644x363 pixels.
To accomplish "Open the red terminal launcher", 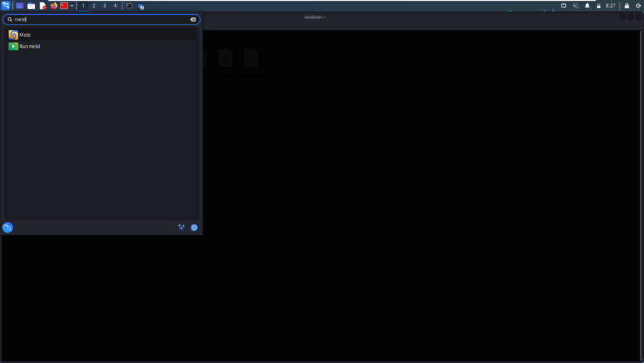I will click(64, 6).
